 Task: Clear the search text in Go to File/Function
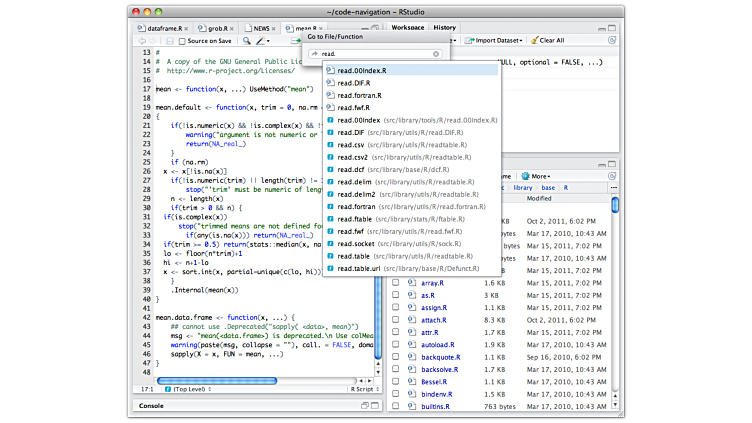tap(436, 54)
